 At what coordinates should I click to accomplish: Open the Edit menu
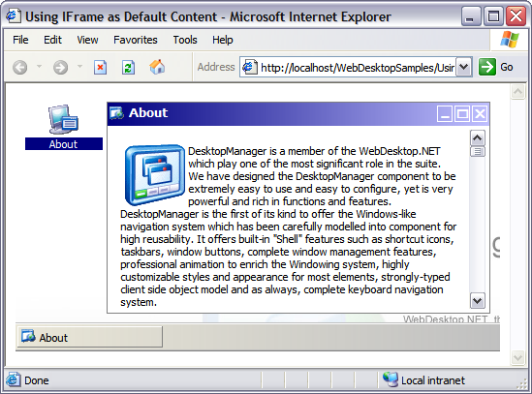click(x=52, y=40)
